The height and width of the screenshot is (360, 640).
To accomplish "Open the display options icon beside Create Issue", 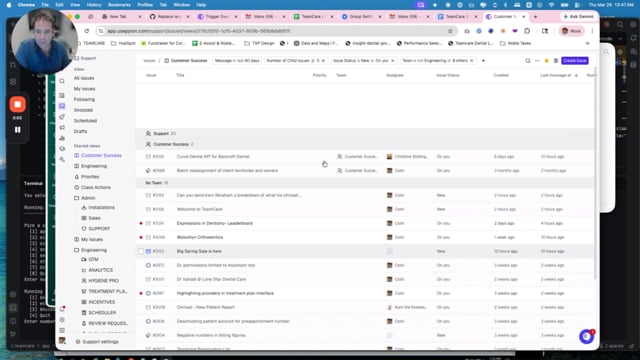I will pyautogui.click(x=556, y=61).
